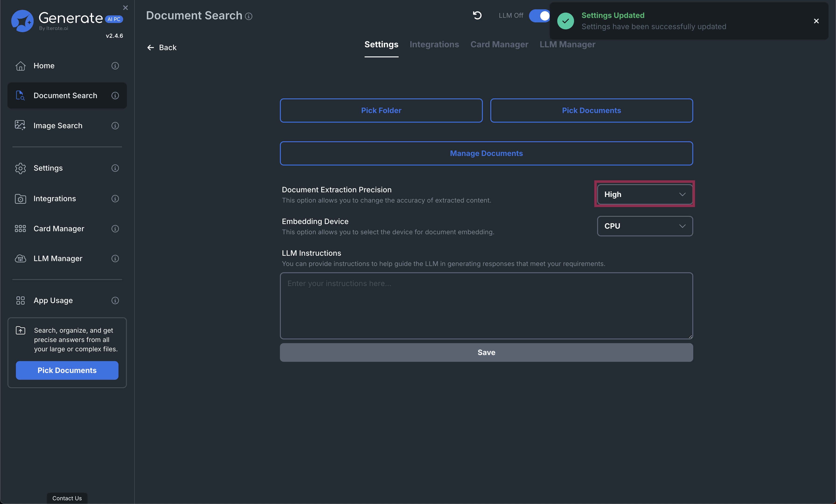Click the Save button

[486, 352]
